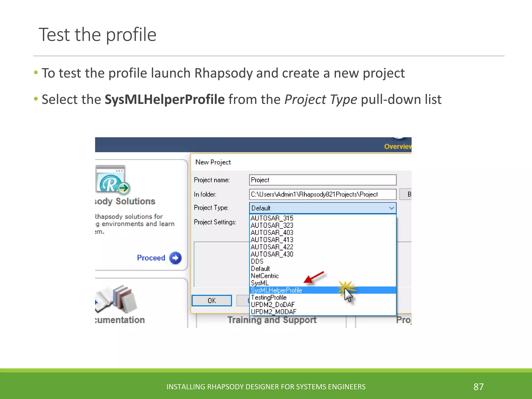Select TestingProfile from the list
This screenshot has width=532, height=399.
point(323,297)
